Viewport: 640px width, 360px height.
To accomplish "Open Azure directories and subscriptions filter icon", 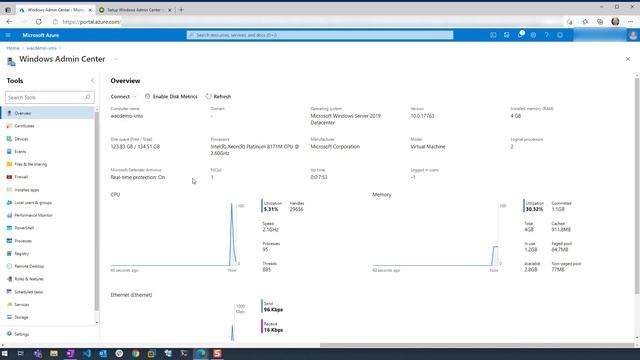I will pos(507,35).
